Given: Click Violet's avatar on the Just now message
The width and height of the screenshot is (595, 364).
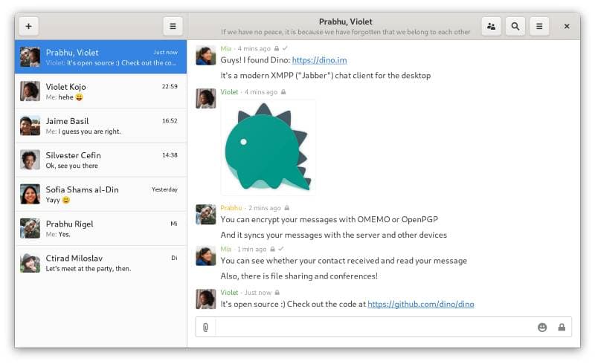Looking at the screenshot, I should coord(206,299).
